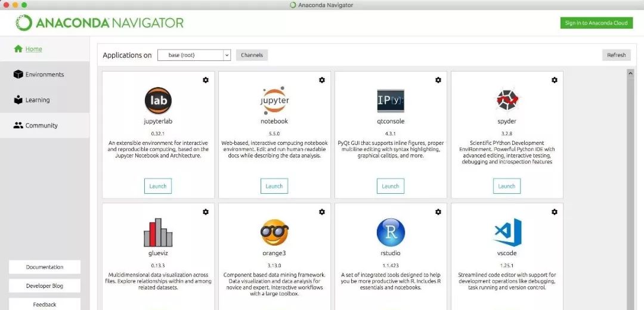
Task: Open the Channels button
Action: (x=252, y=55)
